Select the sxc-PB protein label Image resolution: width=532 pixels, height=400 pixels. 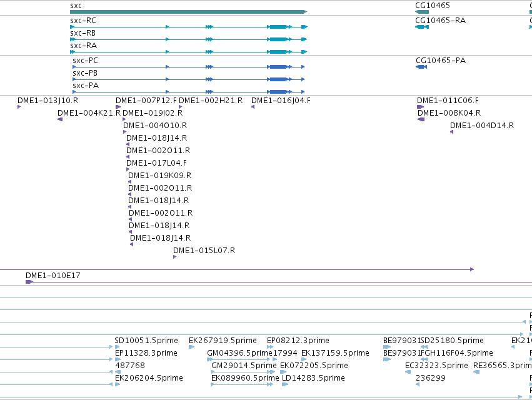tap(85, 73)
